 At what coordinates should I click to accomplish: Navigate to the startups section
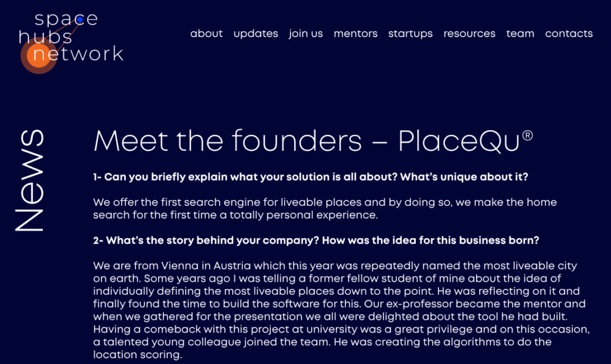pos(411,34)
